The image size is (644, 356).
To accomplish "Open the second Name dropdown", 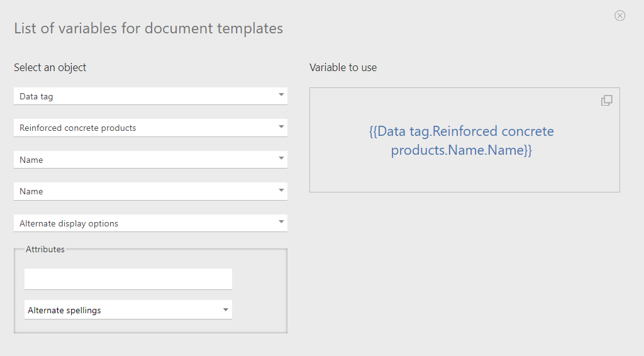I will 150,191.
